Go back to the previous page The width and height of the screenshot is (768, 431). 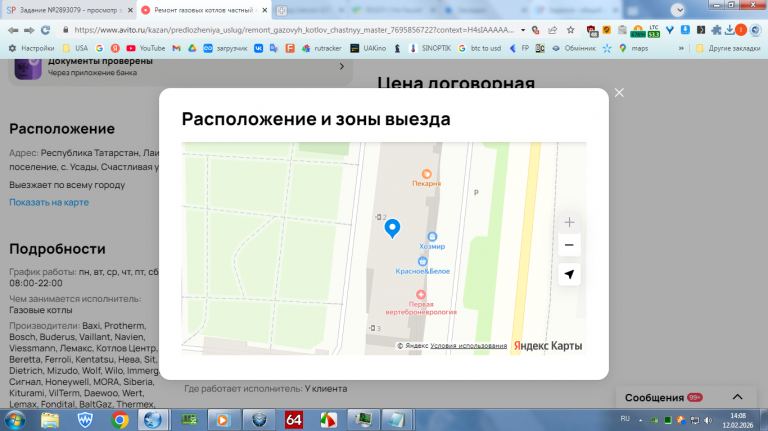[x=13, y=30]
